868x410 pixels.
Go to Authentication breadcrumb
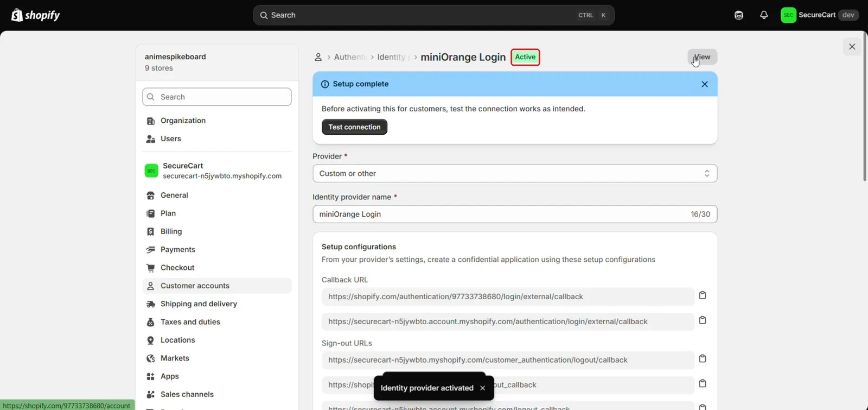[x=350, y=57]
